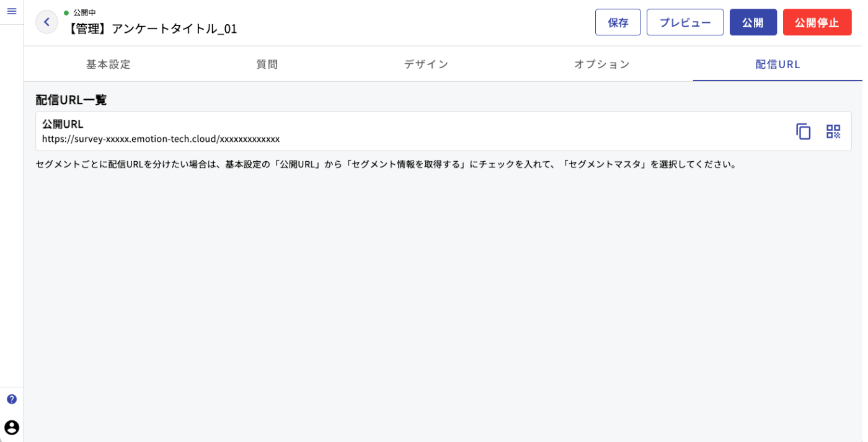
Task: Open the hamburger menu icon
Action: [x=11, y=11]
